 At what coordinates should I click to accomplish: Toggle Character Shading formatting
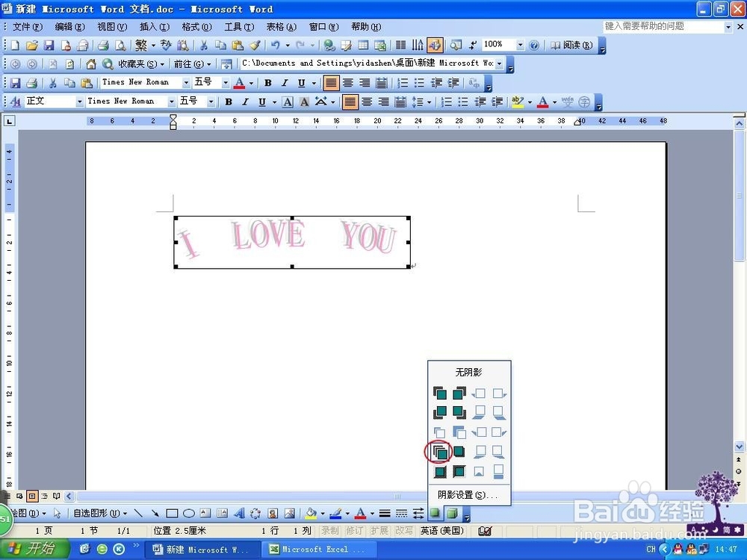(x=304, y=102)
